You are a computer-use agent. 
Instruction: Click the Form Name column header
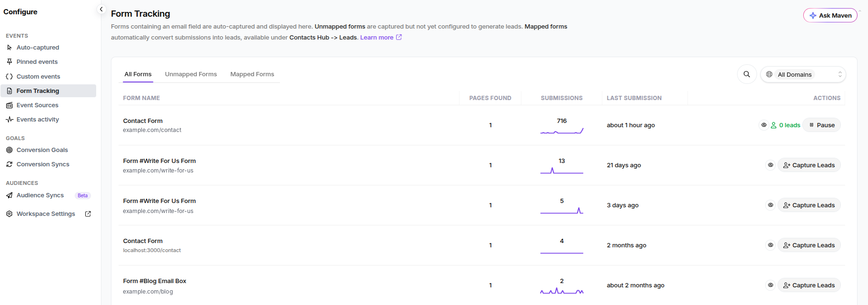141,98
